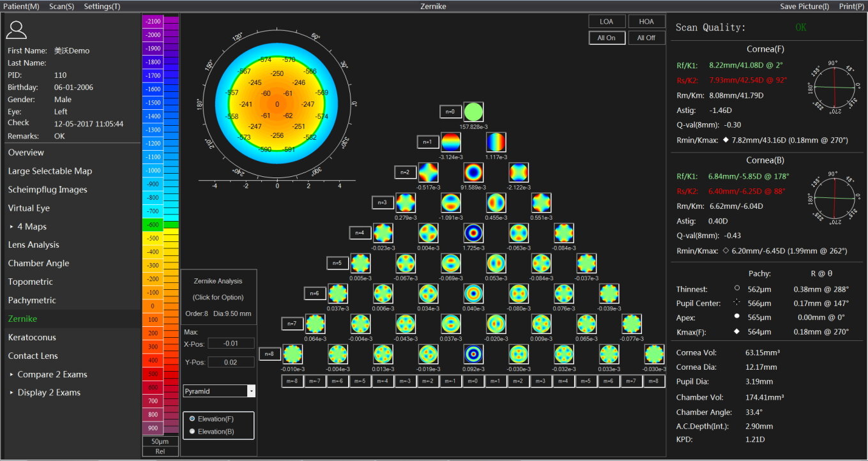Image resolution: width=868 pixels, height=461 pixels.
Task: Click the n=2 astigmatism icon valued -2.122e-3
Action: coord(519,172)
